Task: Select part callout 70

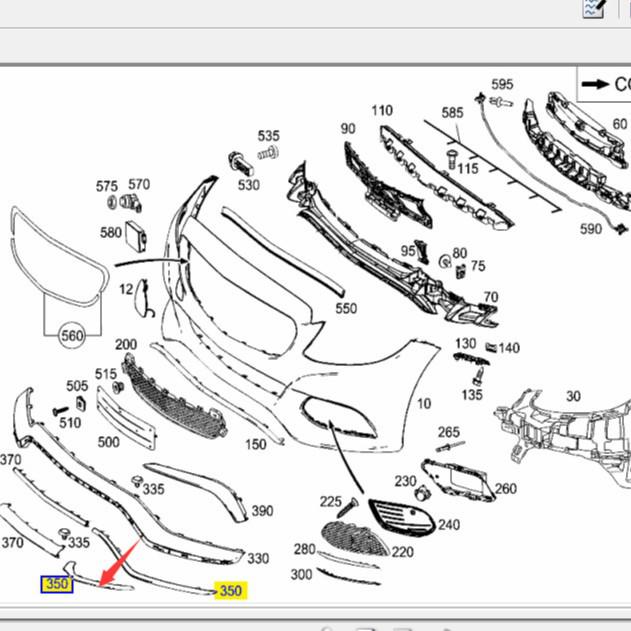Action: (x=490, y=297)
